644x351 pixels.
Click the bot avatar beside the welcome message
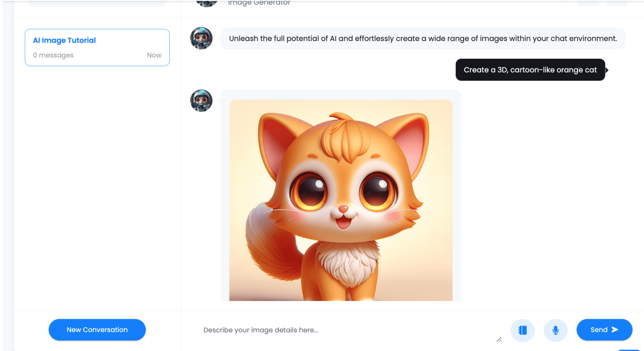coord(201,38)
